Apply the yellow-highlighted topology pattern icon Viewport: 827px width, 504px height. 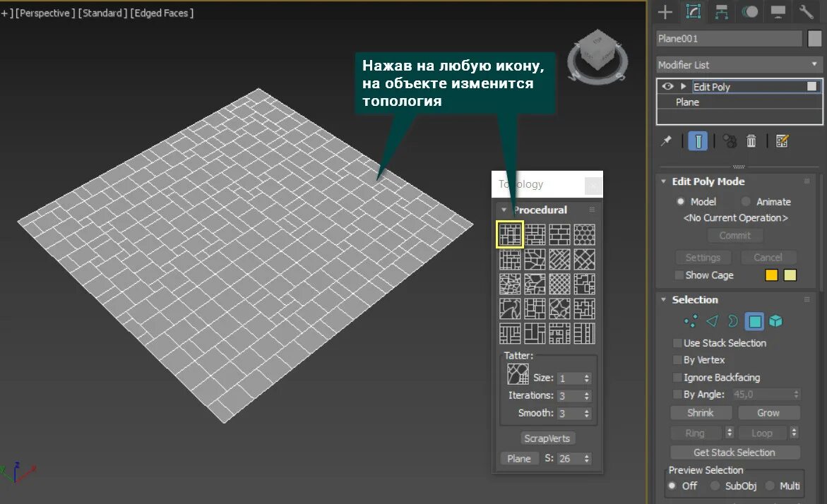click(510, 234)
